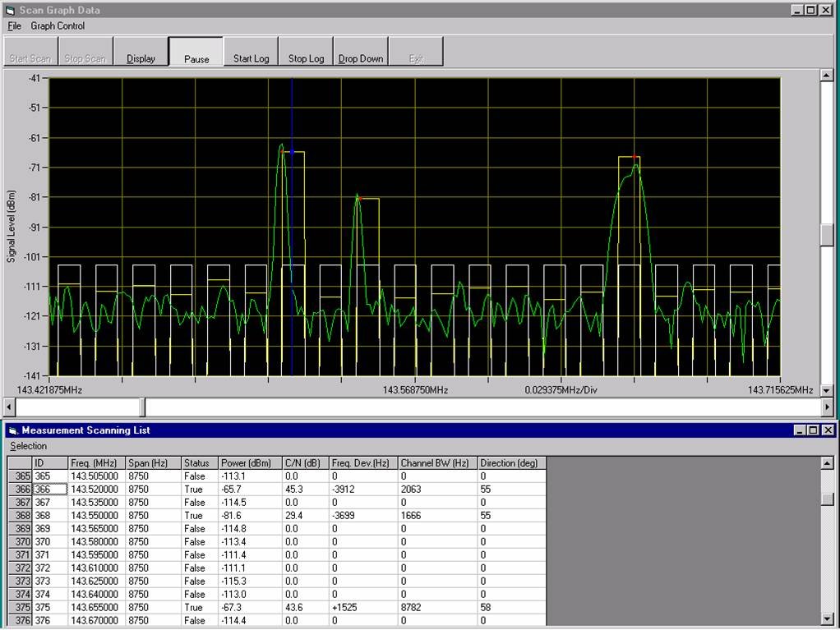Screen dimensions: 840x630
Task: Click the blue cursor line in graph
Action: click(292, 227)
